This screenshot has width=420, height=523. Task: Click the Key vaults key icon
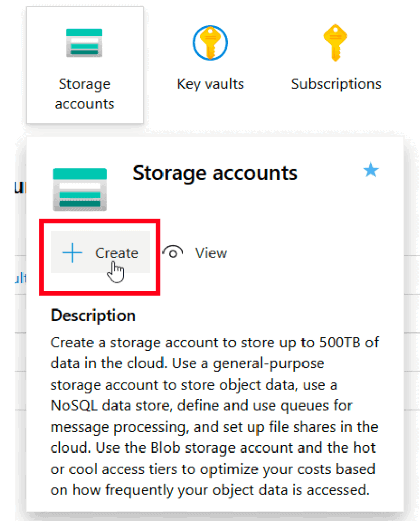[x=210, y=43]
